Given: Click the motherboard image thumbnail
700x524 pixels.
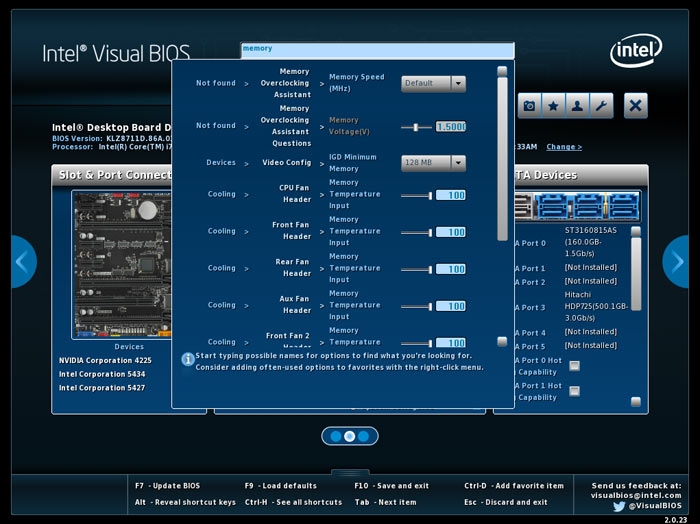Looking at the screenshot, I should [x=122, y=264].
